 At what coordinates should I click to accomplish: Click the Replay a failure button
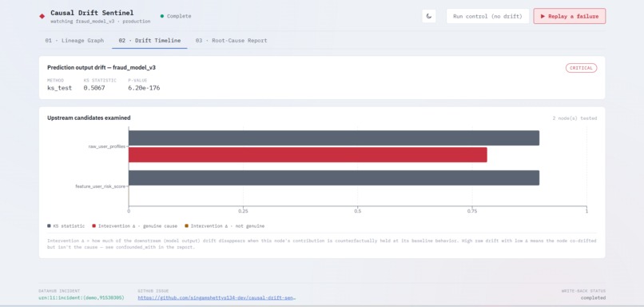(569, 16)
